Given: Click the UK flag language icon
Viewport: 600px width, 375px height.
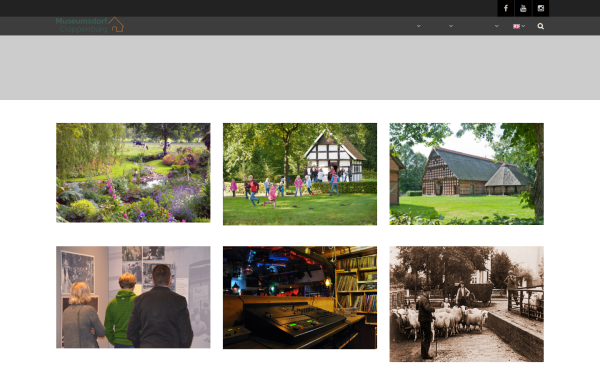Looking at the screenshot, I should 516,26.
